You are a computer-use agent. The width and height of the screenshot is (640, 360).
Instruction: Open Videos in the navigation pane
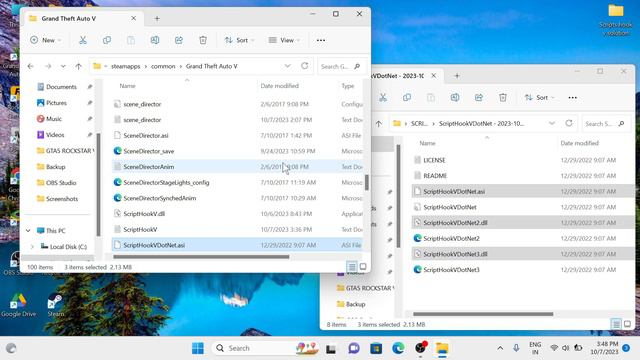55,135
